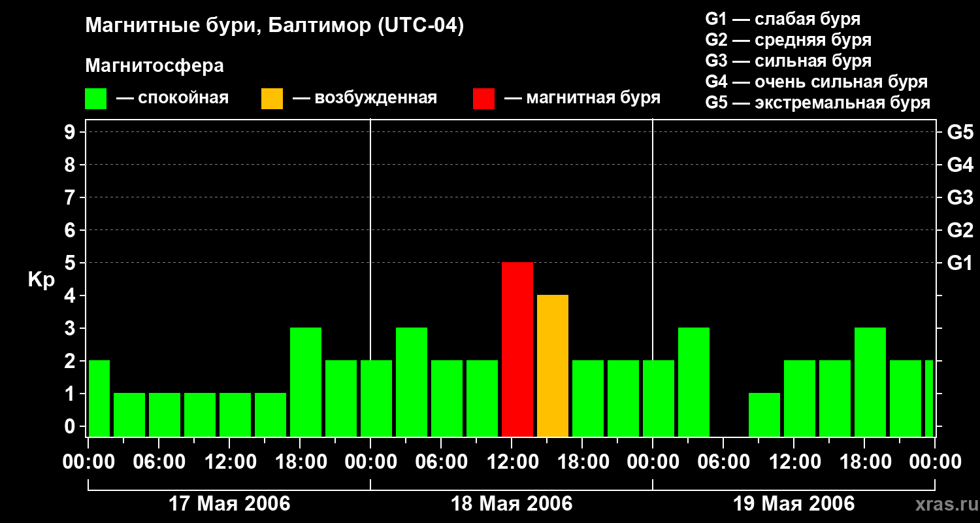This screenshot has width=980, height=523.
Task: Click the '— возбужденная' legend label
Action: [x=365, y=99]
